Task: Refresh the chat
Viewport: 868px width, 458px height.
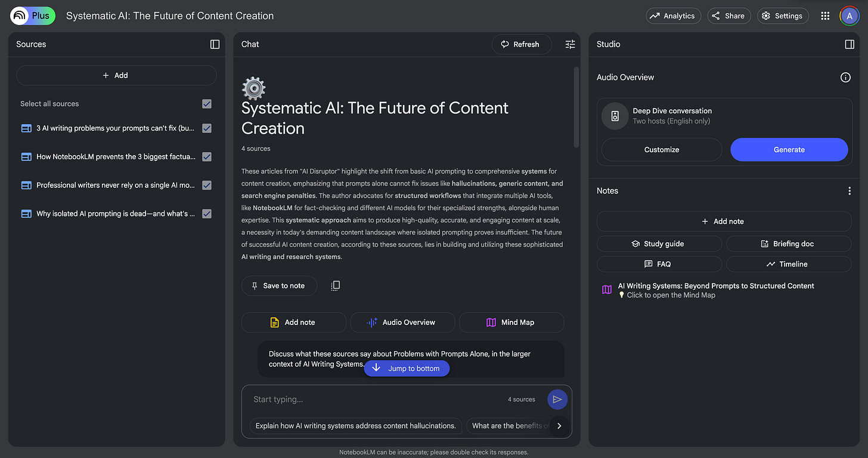Action: coord(522,44)
